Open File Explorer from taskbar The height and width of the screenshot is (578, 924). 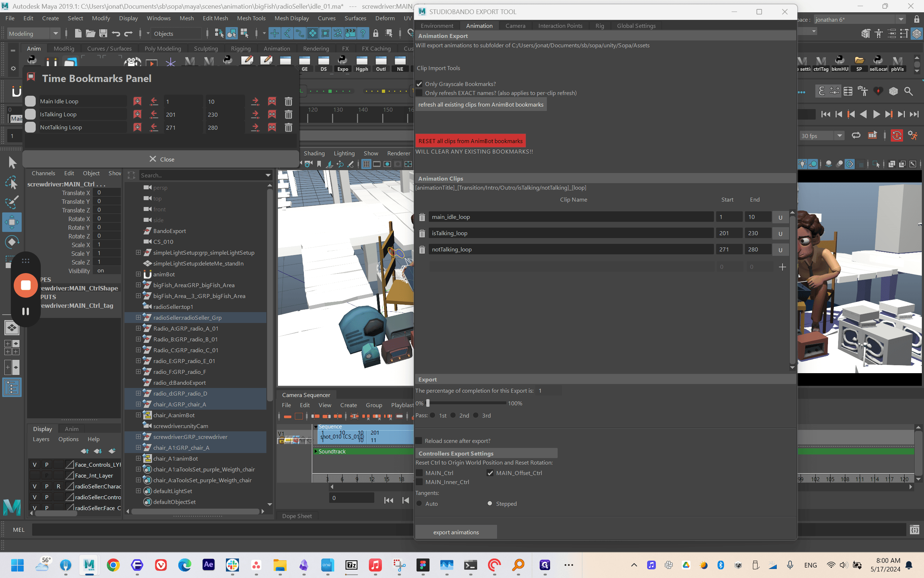pyautogui.click(x=280, y=565)
